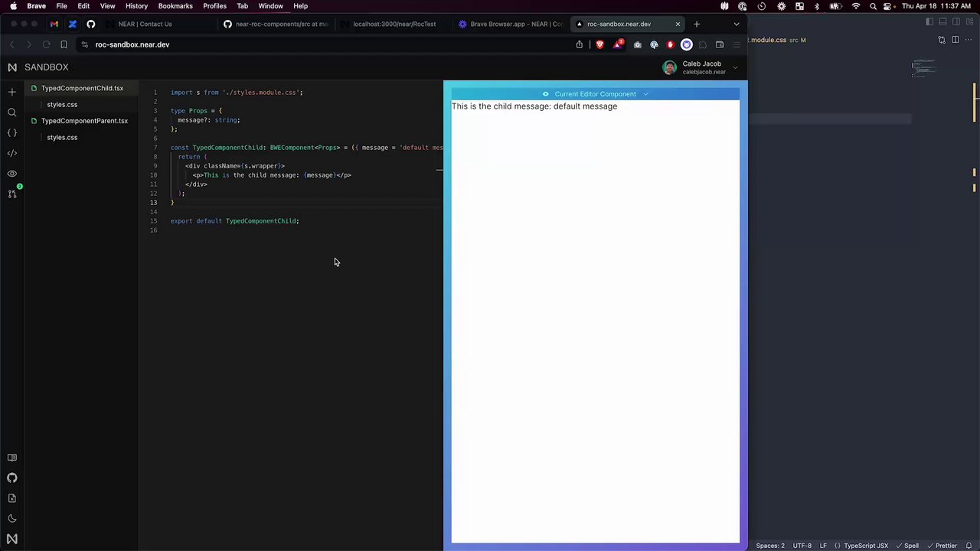Click the share icon in Brave toolbar

coord(580,44)
